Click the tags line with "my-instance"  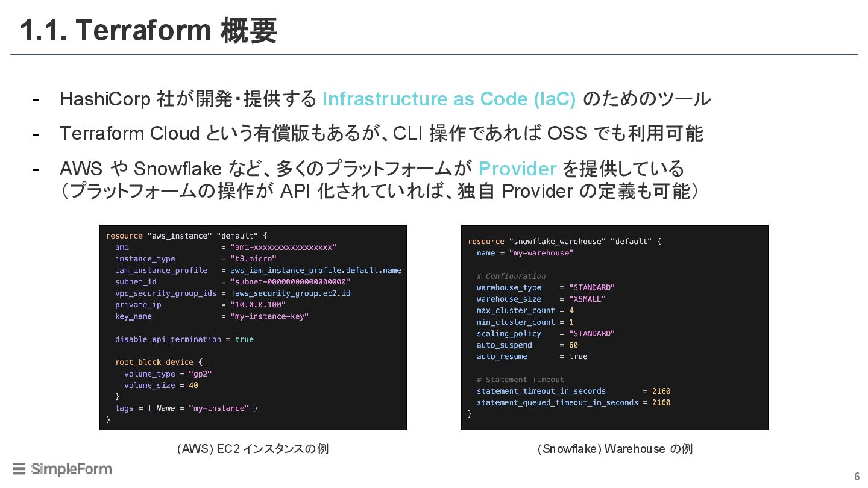point(186,408)
